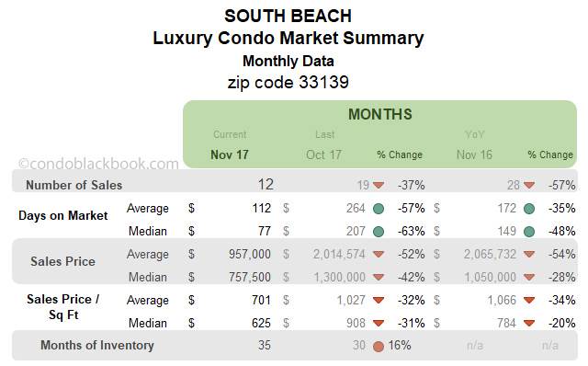Click red arrow next to 2,014,574 average price
Screen dimensions: 588x366
point(379,255)
